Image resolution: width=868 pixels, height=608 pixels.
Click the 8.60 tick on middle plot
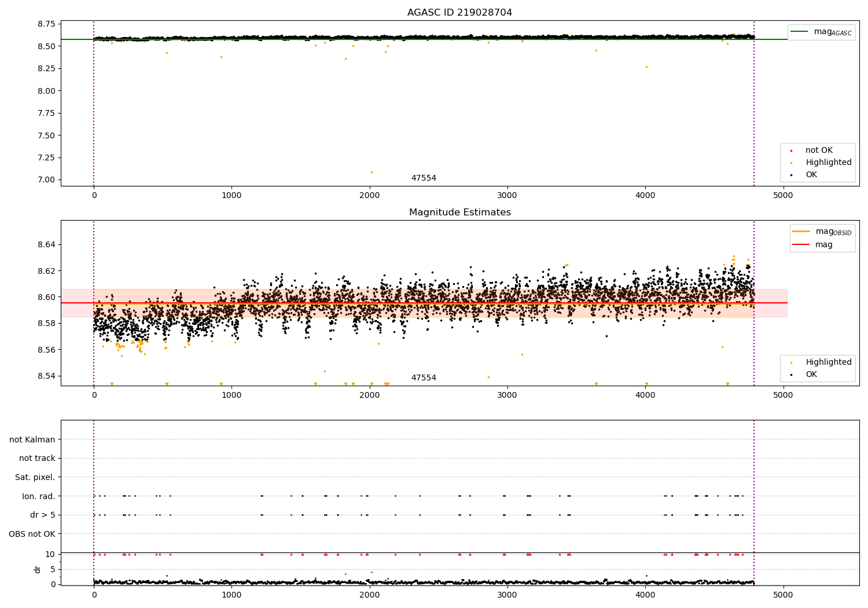(46, 297)
